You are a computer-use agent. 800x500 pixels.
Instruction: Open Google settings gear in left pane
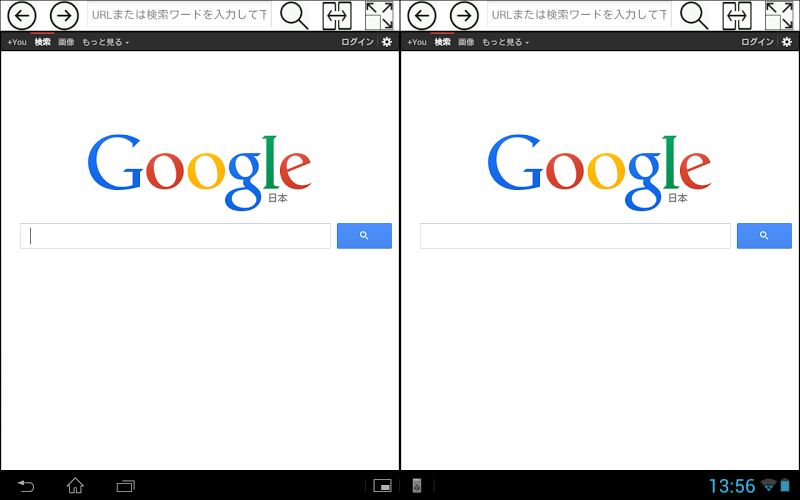point(387,42)
